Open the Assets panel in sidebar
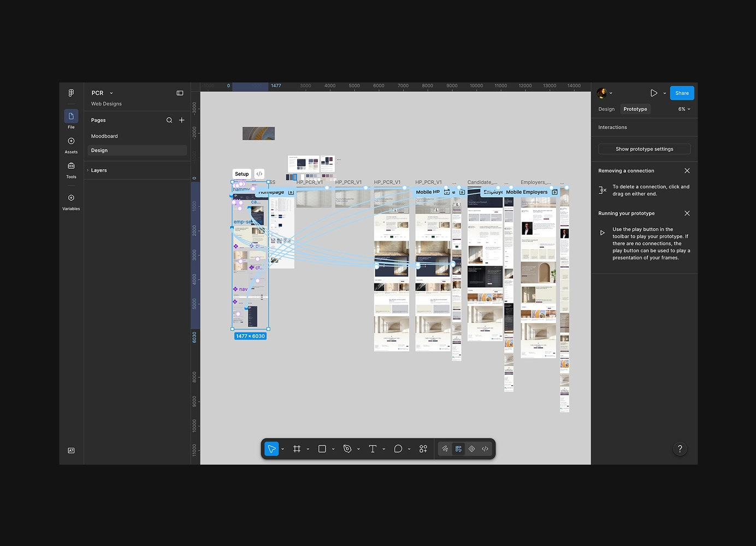The width and height of the screenshot is (756, 546). click(x=71, y=145)
